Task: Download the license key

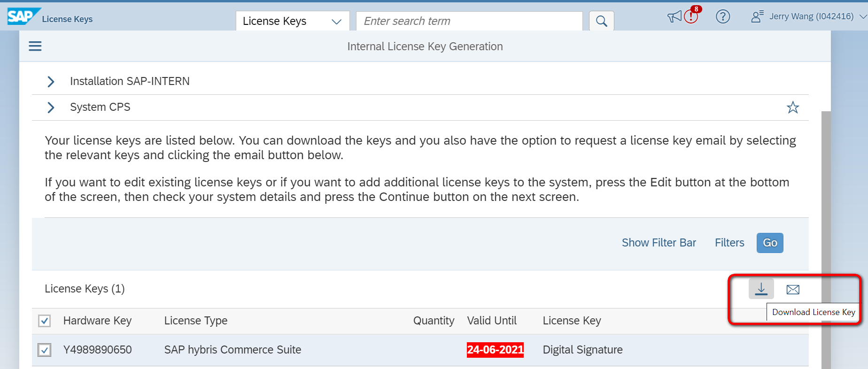Action: [x=761, y=289]
